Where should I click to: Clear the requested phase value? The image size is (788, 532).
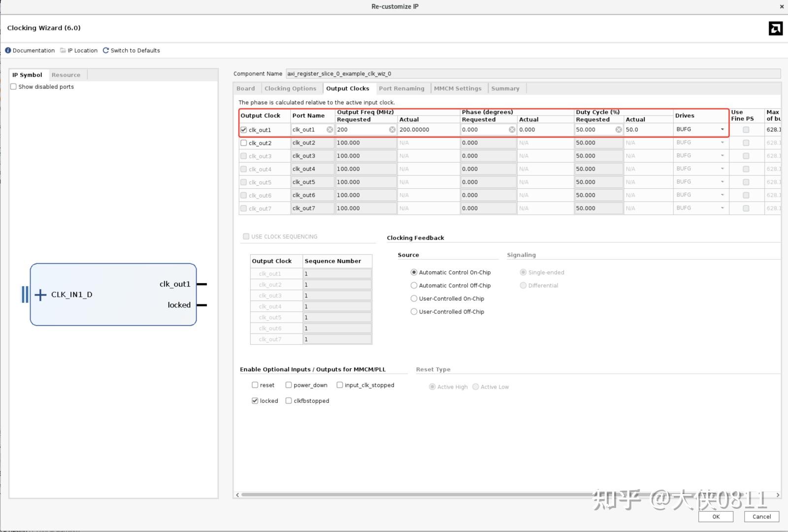pos(512,130)
